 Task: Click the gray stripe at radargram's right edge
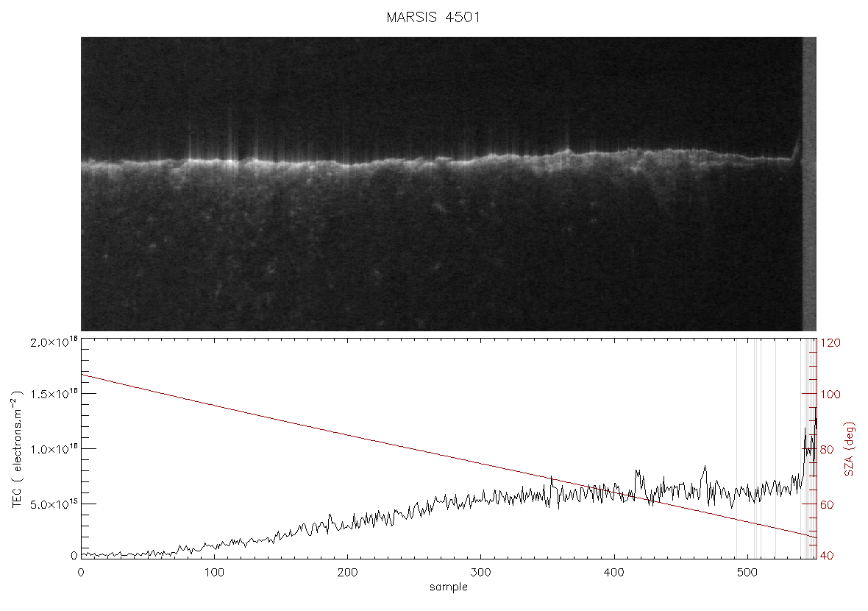pos(809,184)
